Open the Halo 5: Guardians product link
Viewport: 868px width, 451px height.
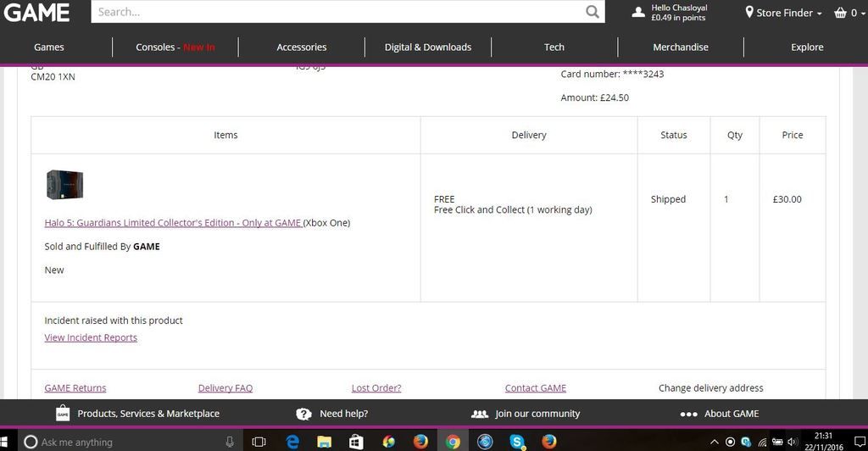click(173, 223)
